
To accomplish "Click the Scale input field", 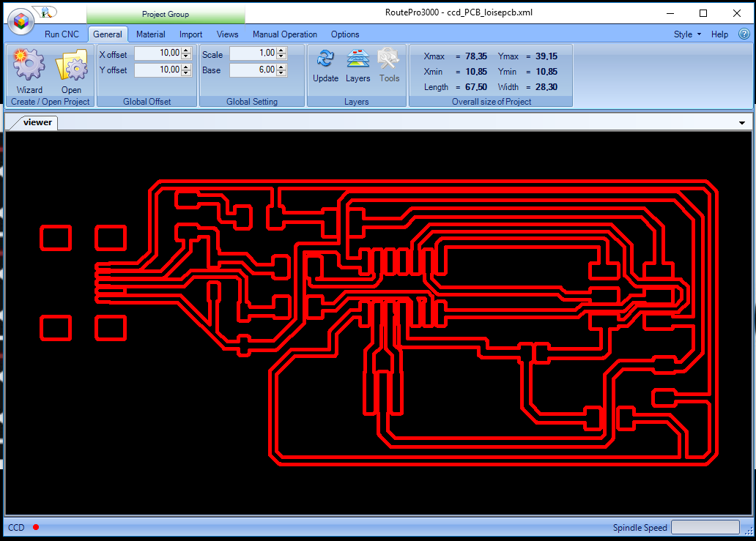I will 253,53.
